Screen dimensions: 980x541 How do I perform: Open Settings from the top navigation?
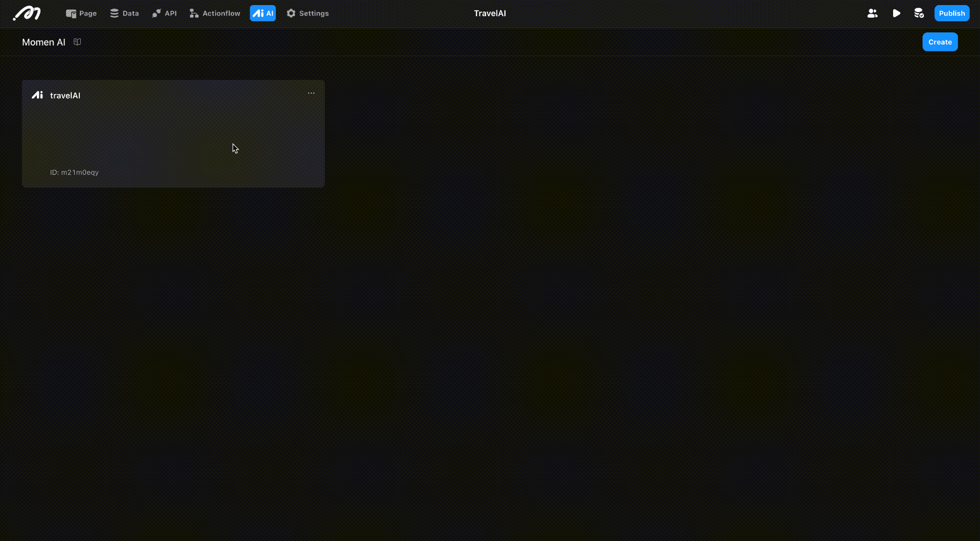(x=308, y=13)
